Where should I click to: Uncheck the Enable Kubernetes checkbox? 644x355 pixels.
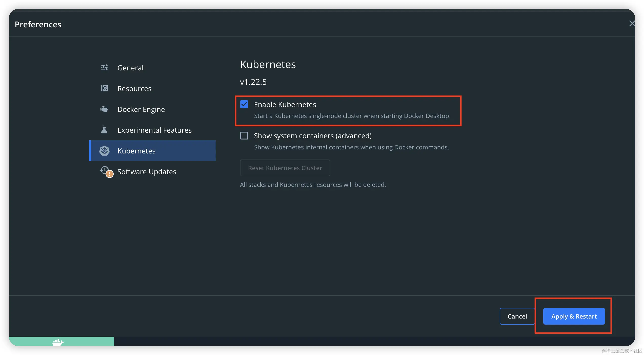244,104
